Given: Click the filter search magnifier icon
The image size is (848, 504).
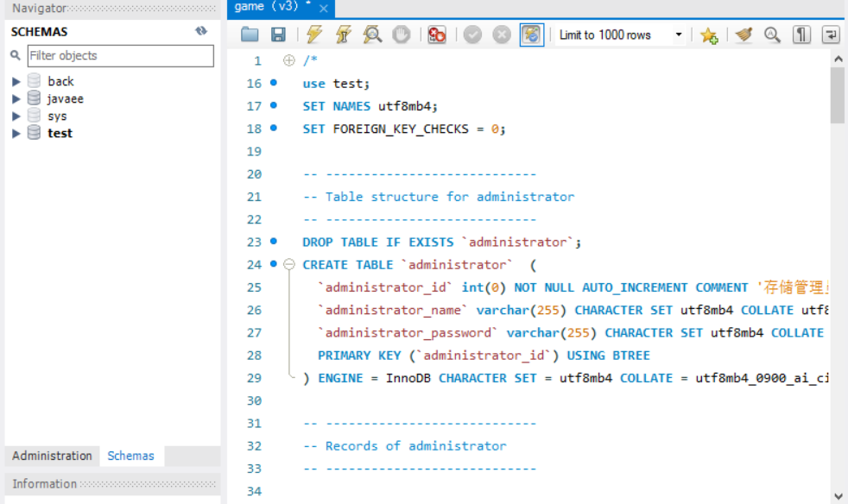Looking at the screenshot, I should (16, 55).
